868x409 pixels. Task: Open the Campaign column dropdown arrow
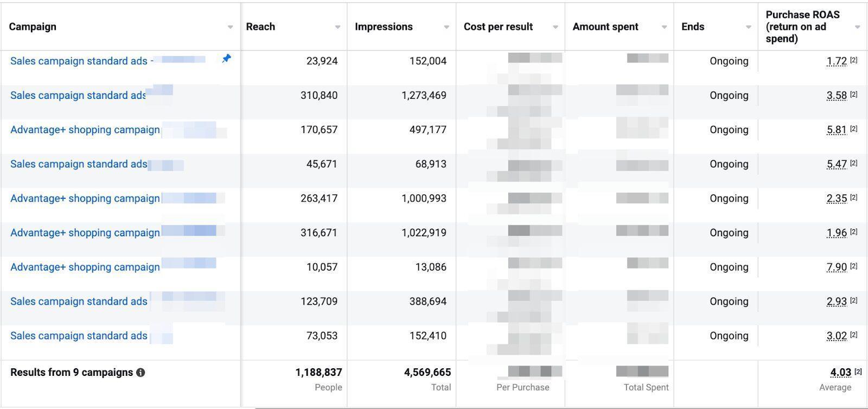click(x=230, y=27)
